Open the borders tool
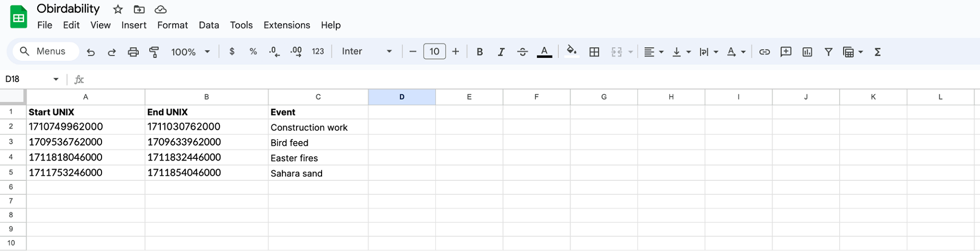Viewport: 980px width, 251px height. pyautogui.click(x=594, y=52)
